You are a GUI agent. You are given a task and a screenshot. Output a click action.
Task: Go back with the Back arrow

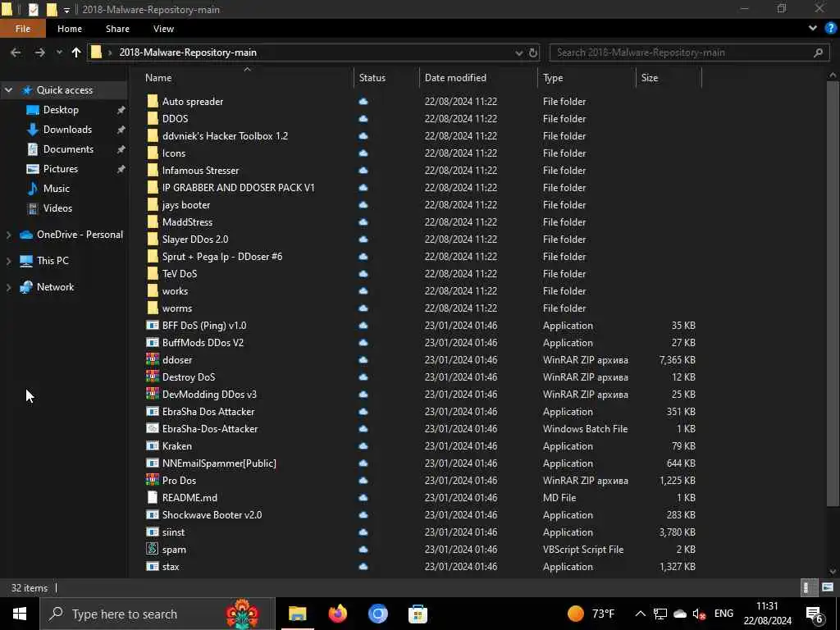pyautogui.click(x=16, y=52)
